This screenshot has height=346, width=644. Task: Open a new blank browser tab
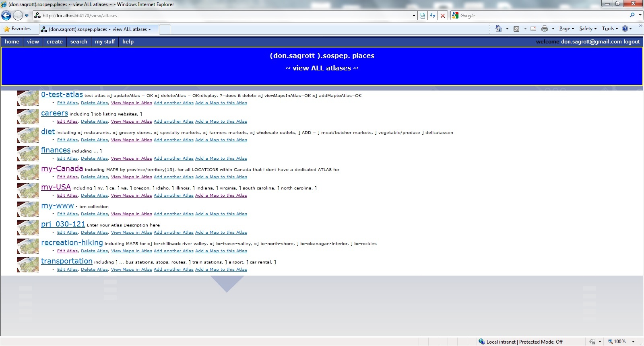point(165,29)
